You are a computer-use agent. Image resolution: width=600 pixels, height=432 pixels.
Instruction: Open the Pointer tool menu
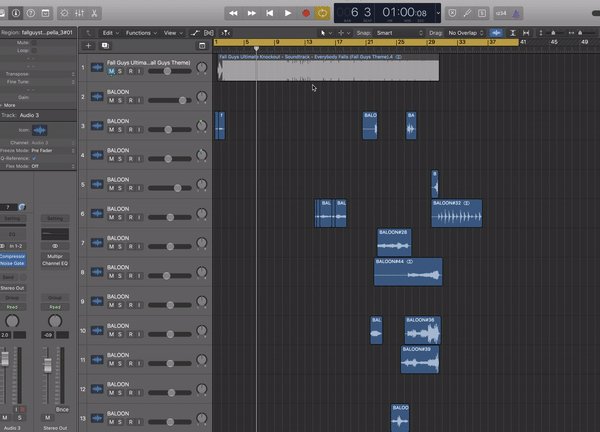326,33
